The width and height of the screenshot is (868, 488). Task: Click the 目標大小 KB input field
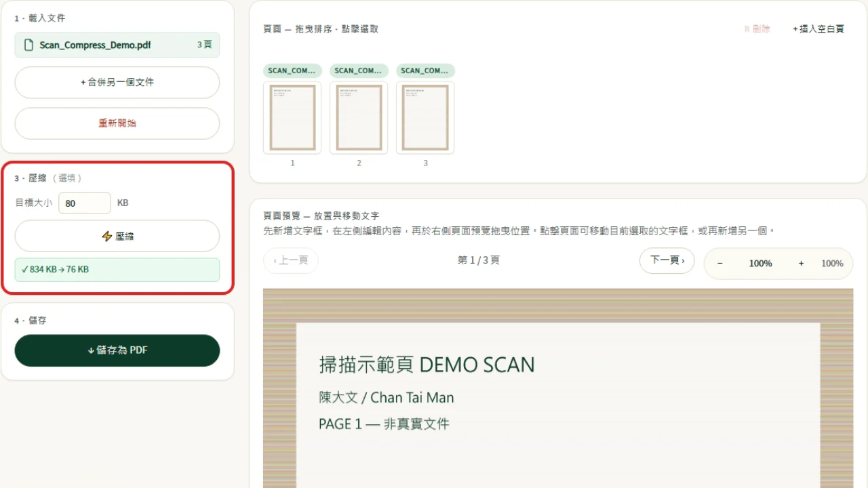(x=85, y=203)
